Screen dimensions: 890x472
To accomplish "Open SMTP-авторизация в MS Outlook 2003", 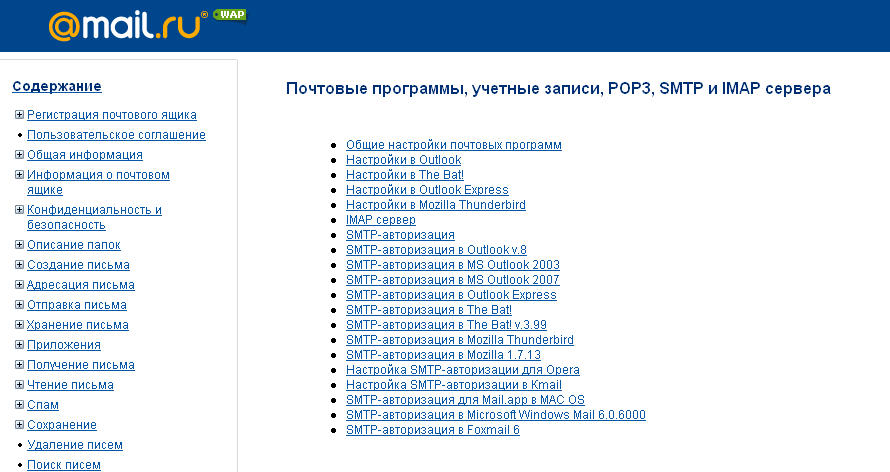I will pyautogui.click(x=453, y=265).
